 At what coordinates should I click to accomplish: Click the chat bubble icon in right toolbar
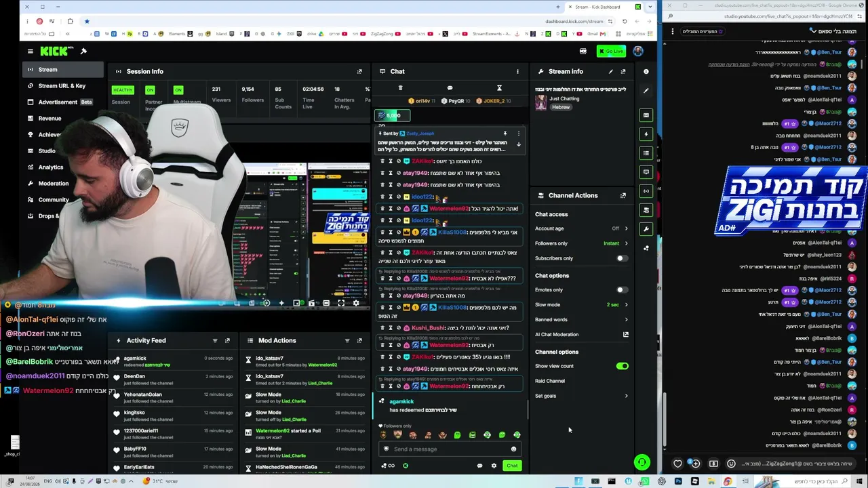coord(646,172)
